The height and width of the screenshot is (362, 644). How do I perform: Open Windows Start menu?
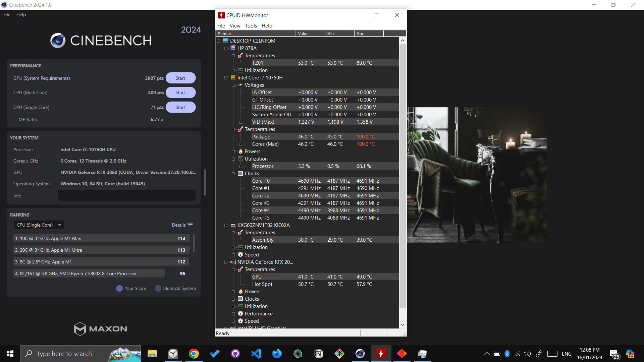10,354
